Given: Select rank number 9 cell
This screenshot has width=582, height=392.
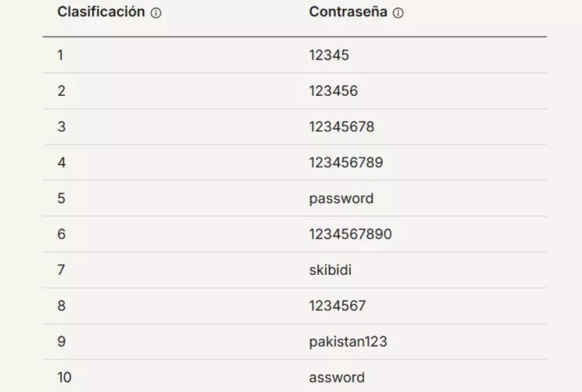Looking at the screenshot, I should click(61, 342).
